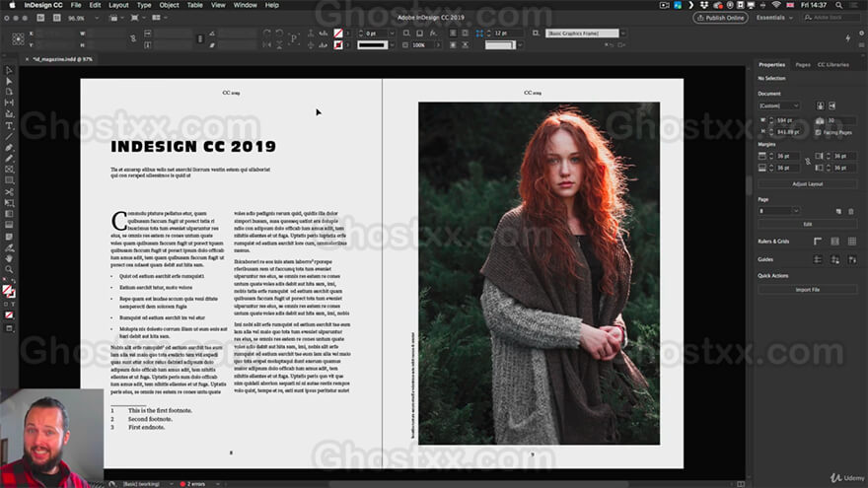
Task: Open the Help menu
Action: coord(272,5)
